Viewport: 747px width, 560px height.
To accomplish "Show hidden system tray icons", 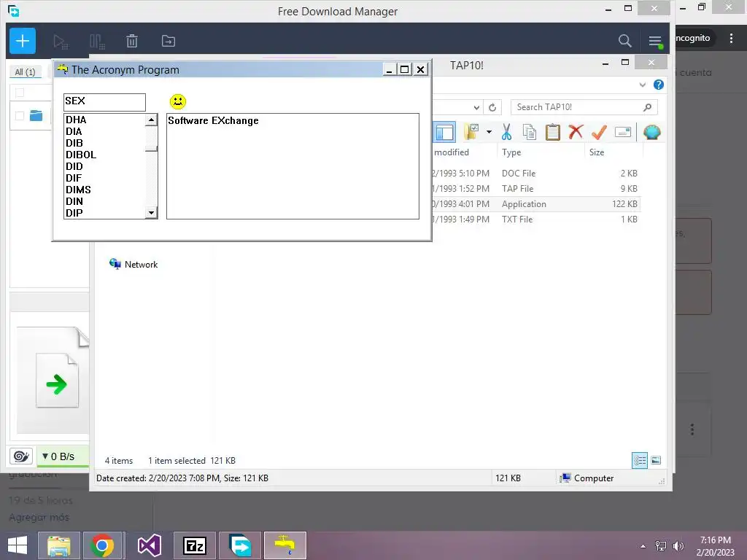I will [643, 546].
